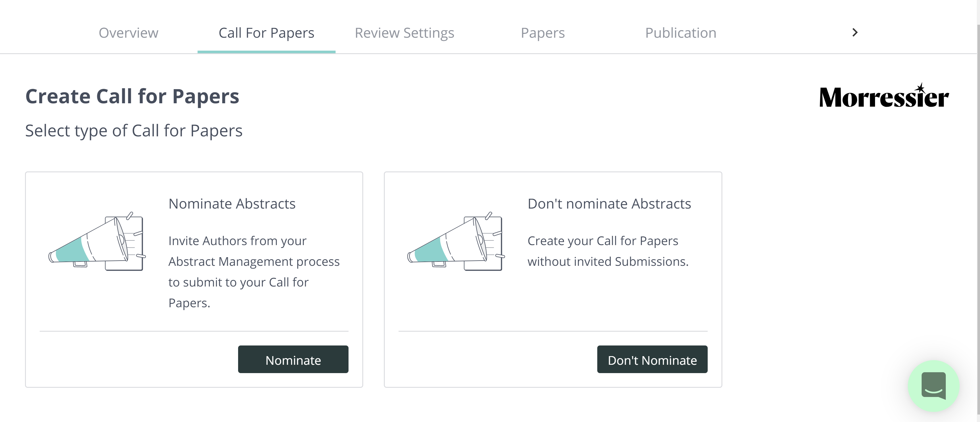This screenshot has width=980, height=422.
Task: Click the Select type of Call for Papers subtitle
Action: pos(133,131)
